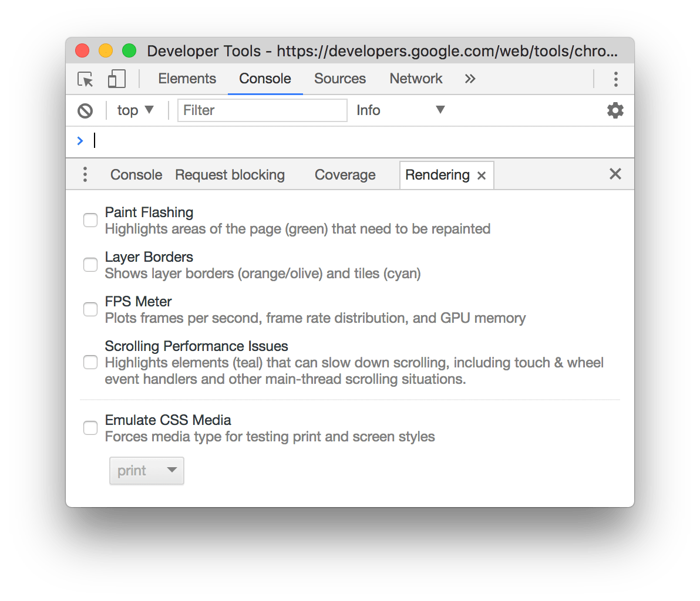Switch to the Elements panel
Screen dimensions: 700x601
pos(187,79)
